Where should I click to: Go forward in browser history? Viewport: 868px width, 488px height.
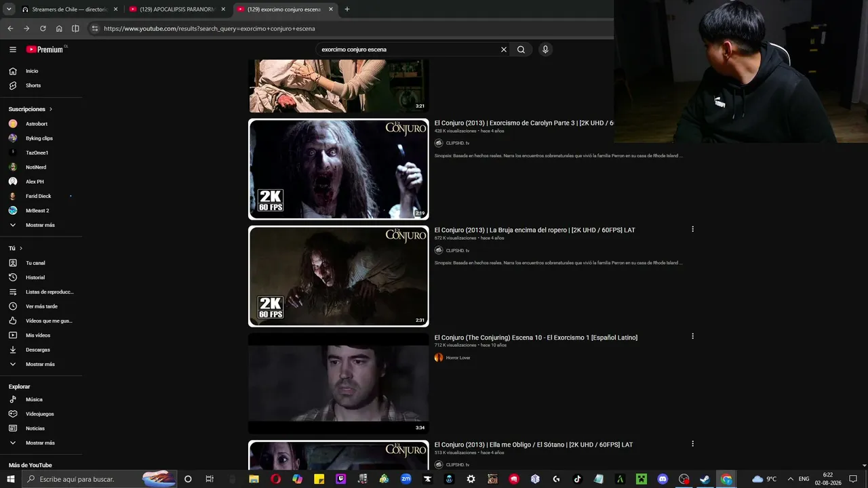click(x=26, y=28)
